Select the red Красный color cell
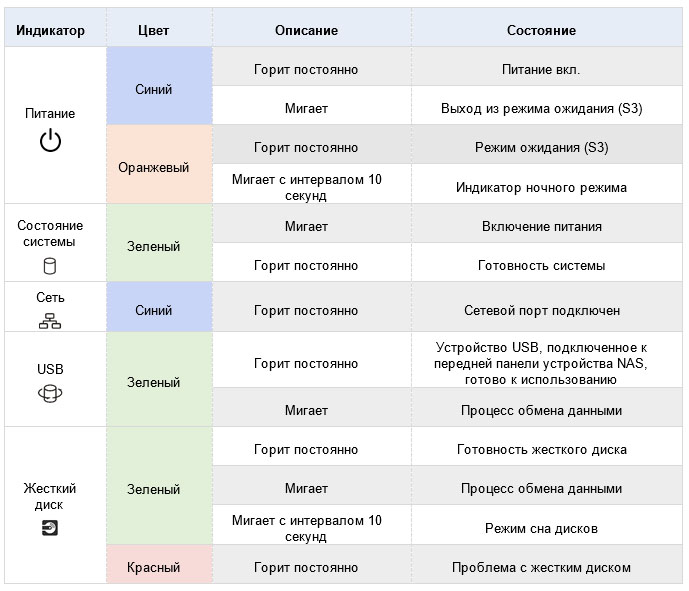The height and width of the screenshot is (591, 689). point(153,567)
